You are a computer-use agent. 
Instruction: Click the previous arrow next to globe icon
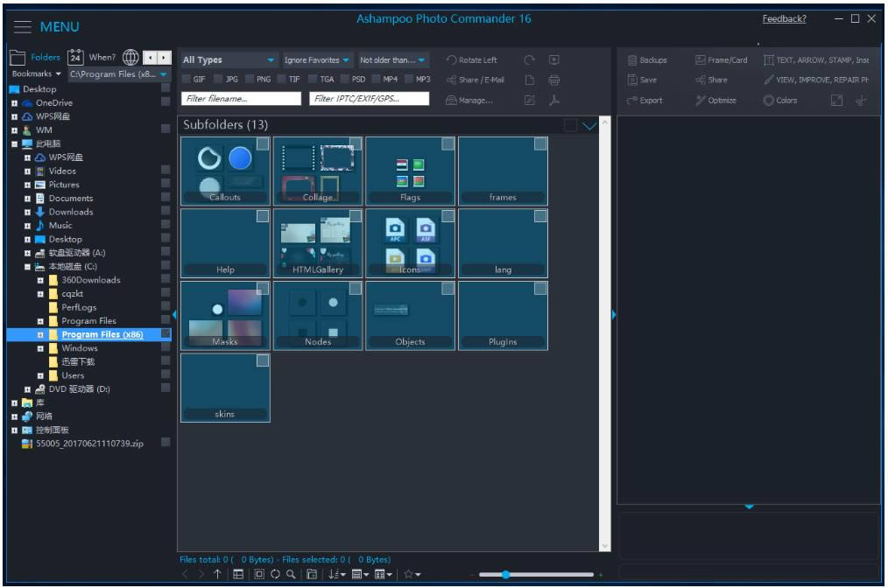(150, 57)
